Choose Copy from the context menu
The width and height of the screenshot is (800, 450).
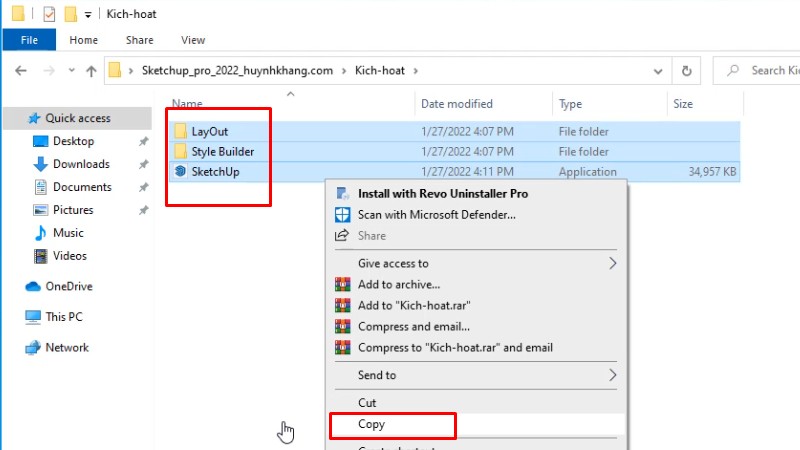372,425
